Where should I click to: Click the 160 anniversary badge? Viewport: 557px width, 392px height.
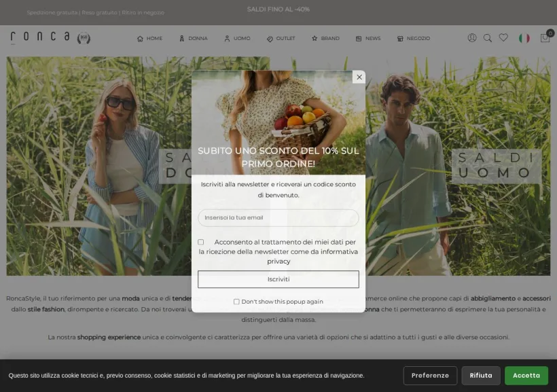(84, 38)
